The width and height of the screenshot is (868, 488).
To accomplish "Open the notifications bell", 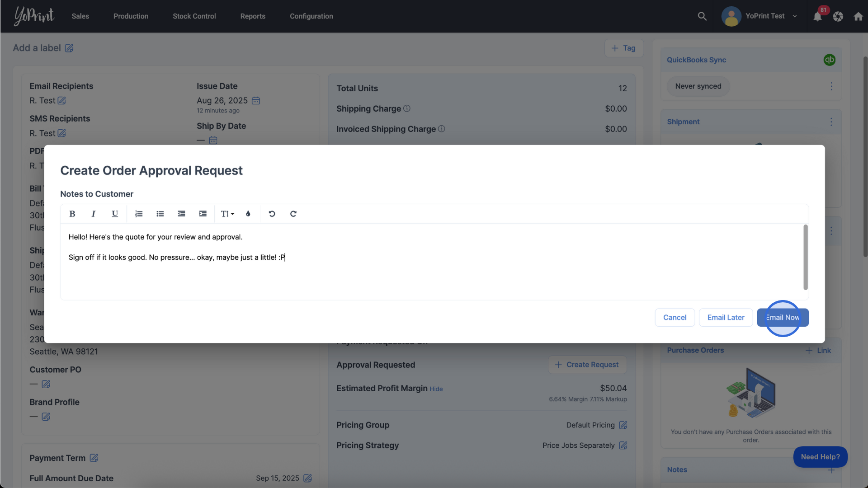I will pyautogui.click(x=817, y=17).
